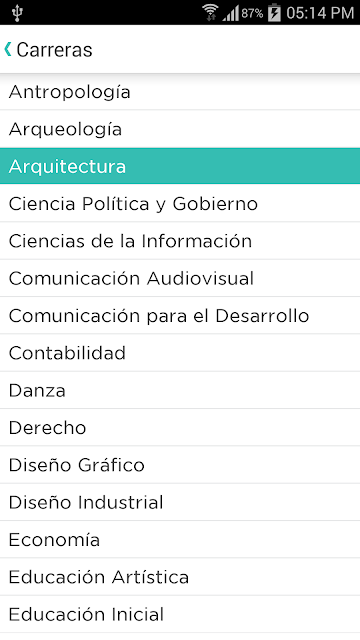Select Ciencias de la Información
360x640 pixels.
[x=180, y=241]
